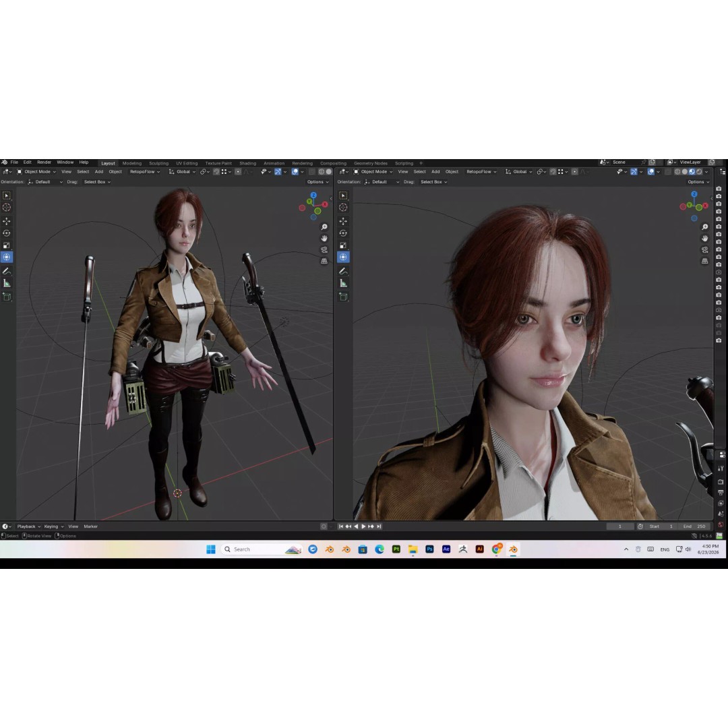Enable rendered shading in right viewport
The height and width of the screenshot is (728, 728).
click(x=699, y=172)
